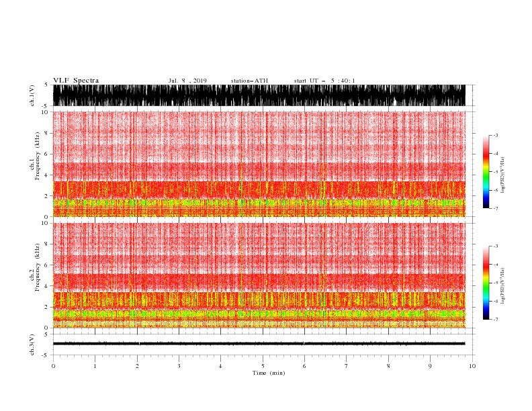Select the "start UT = 5 :40: 1" text
This screenshot has height=411, width=532.
tap(324, 81)
